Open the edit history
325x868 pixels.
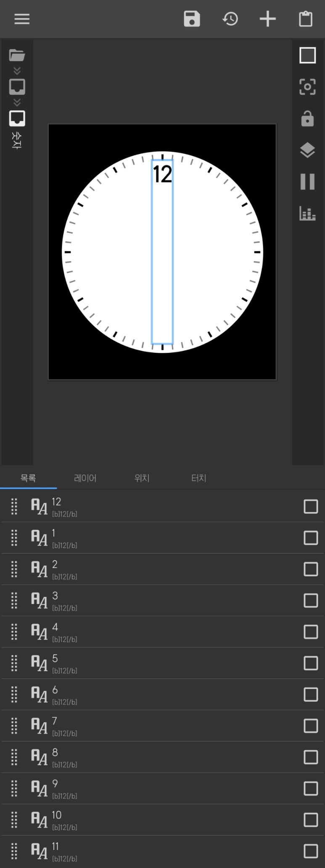click(230, 19)
